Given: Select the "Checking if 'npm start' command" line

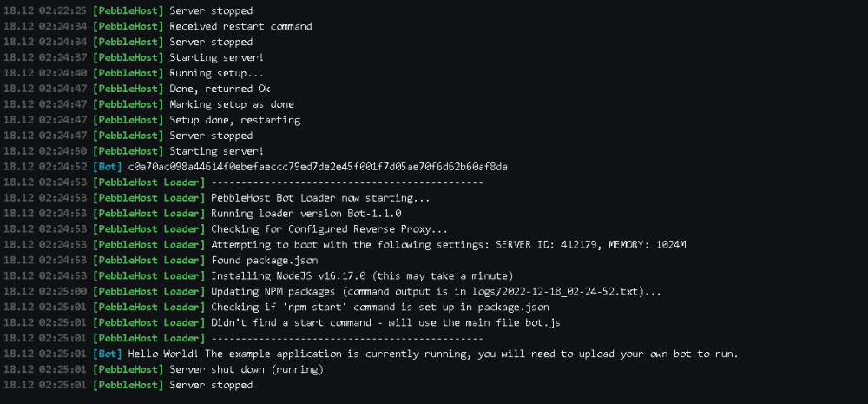Looking at the screenshot, I should tap(379, 308).
